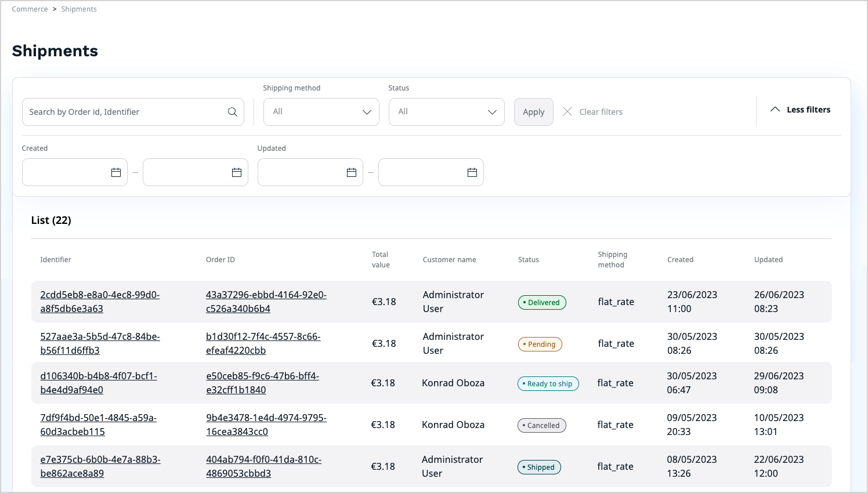The width and height of the screenshot is (868, 493).
Task: Click the search magnifier icon
Action: tap(232, 112)
